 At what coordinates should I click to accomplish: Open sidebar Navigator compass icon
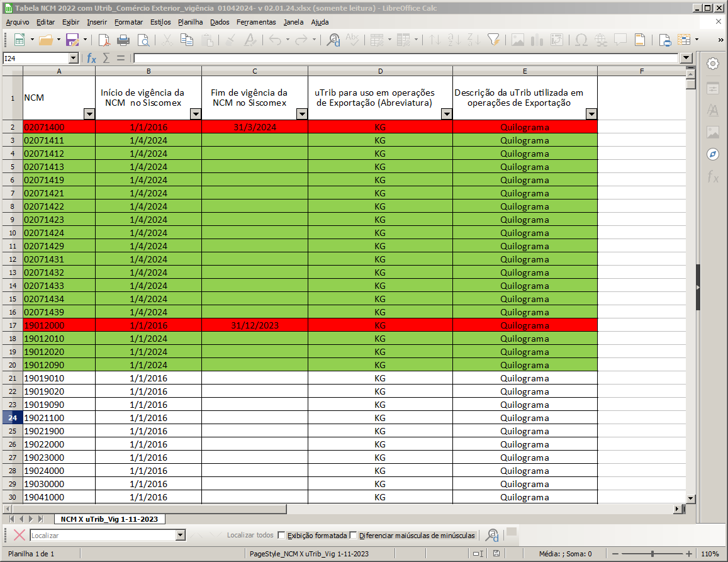[713, 154]
